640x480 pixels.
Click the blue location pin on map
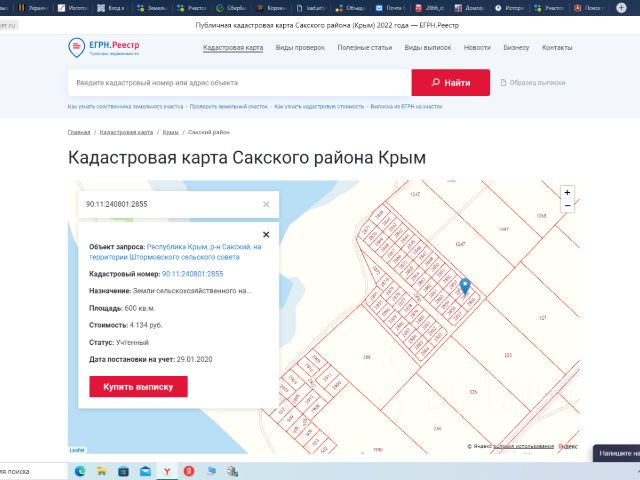(x=465, y=286)
